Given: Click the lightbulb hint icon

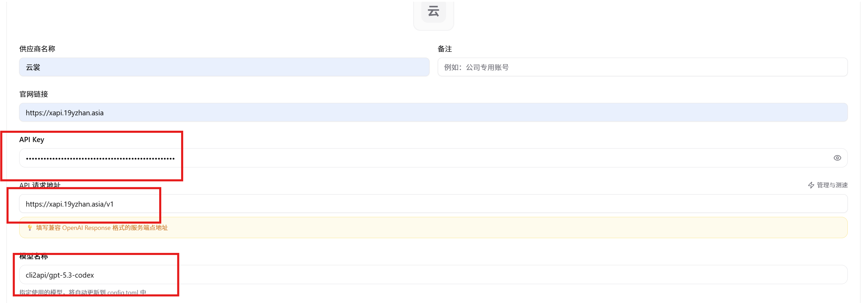Looking at the screenshot, I should tap(30, 228).
